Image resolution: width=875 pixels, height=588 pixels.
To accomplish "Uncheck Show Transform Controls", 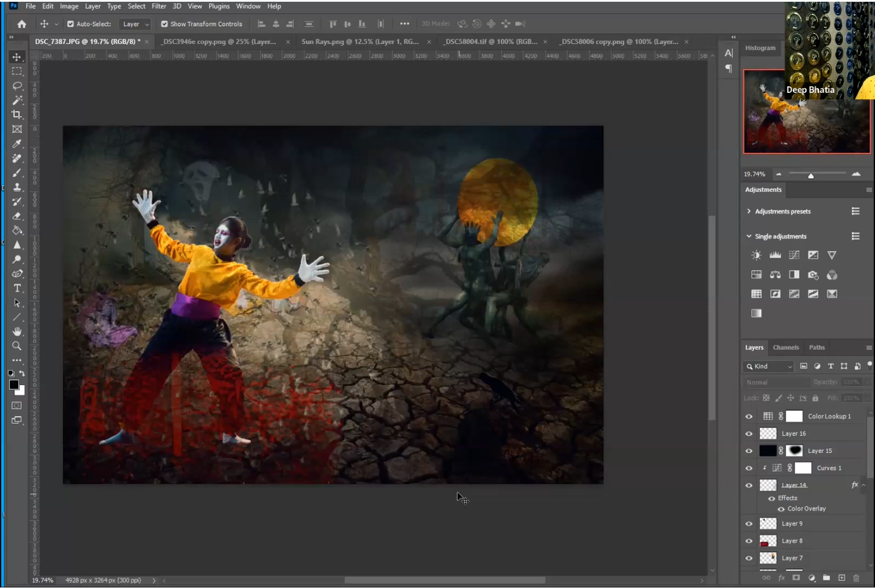I will tap(164, 24).
